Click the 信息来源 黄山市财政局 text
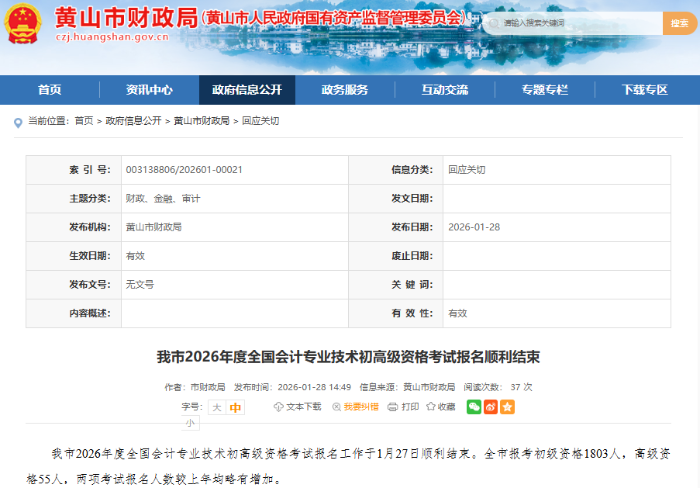The image size is (700, 488). click(407, 387)
